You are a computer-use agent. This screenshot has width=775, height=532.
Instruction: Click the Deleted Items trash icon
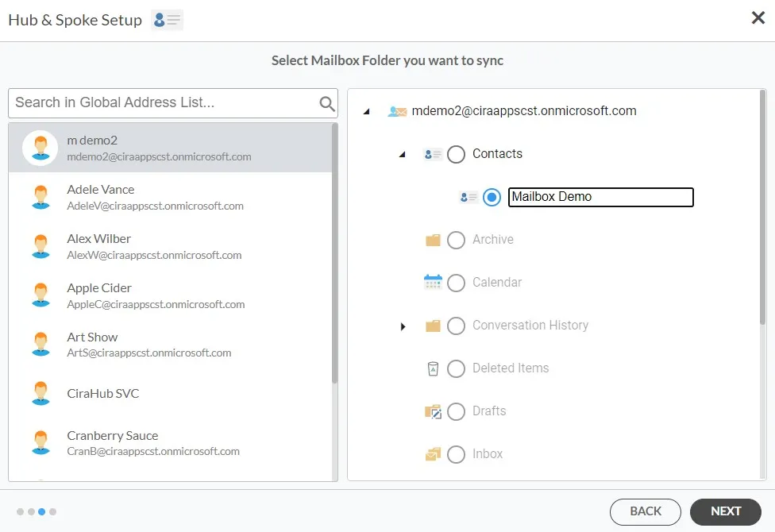433,369
